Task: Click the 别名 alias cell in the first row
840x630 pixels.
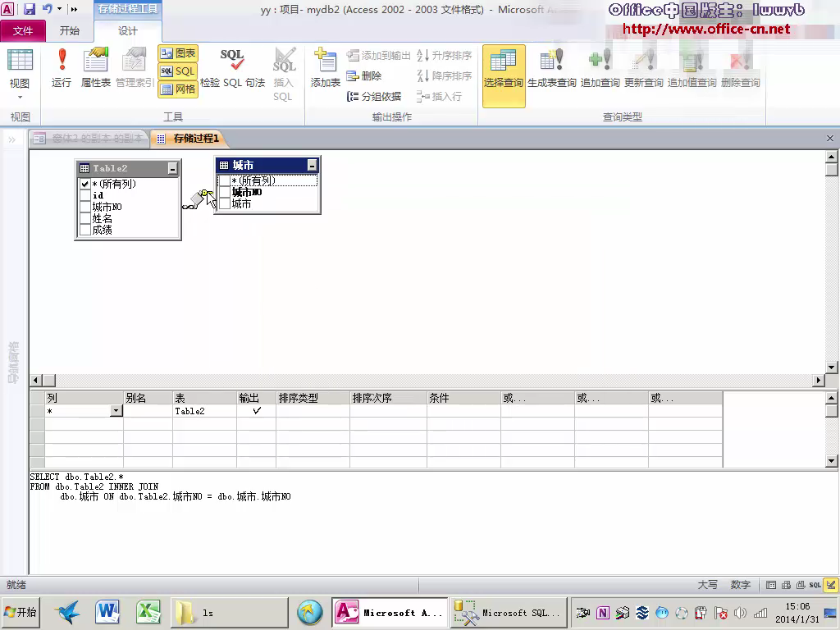Action: pos(148,411)
